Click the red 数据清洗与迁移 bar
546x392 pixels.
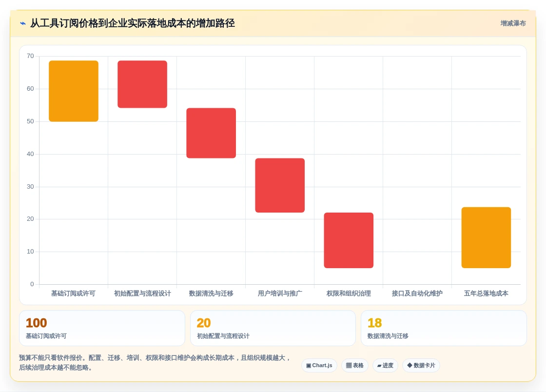(x=211, y=133)
